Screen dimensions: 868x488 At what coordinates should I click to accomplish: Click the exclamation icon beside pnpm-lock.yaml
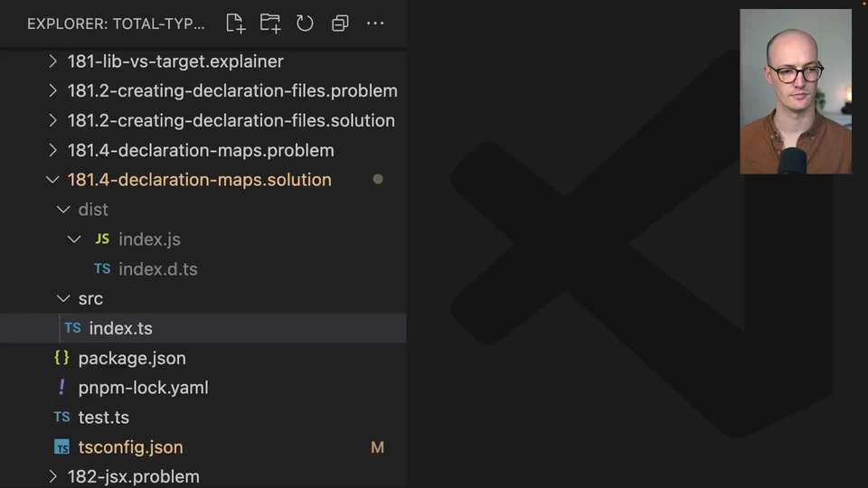[x=61, y=388]
